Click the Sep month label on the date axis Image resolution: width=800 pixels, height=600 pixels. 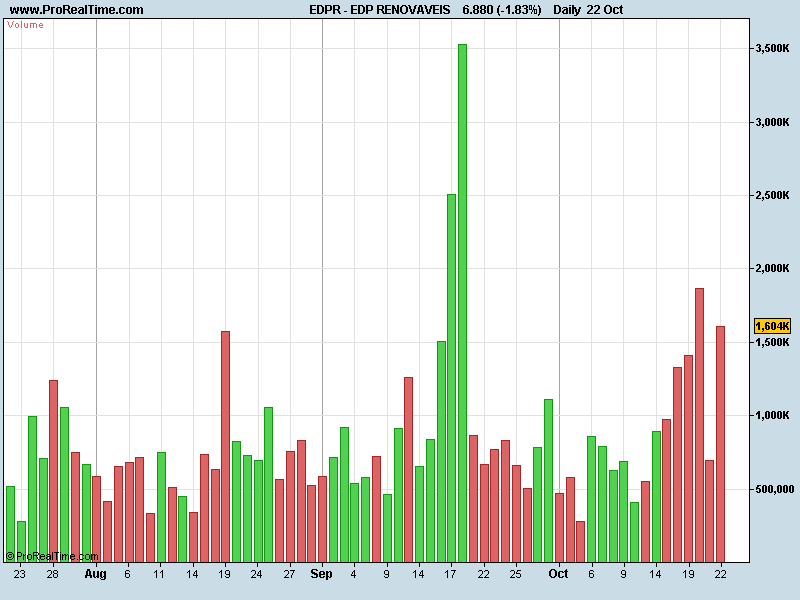(x=321, y=574)
